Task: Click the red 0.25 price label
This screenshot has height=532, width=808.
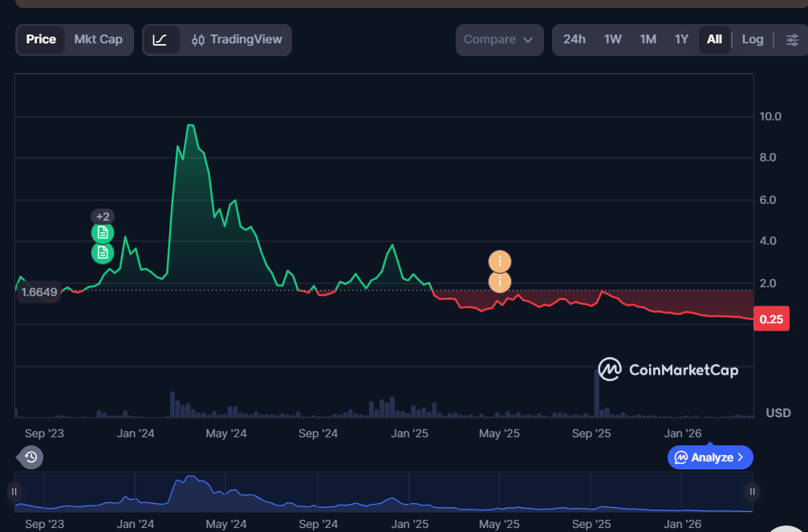Action: click(x=771, y=319)
